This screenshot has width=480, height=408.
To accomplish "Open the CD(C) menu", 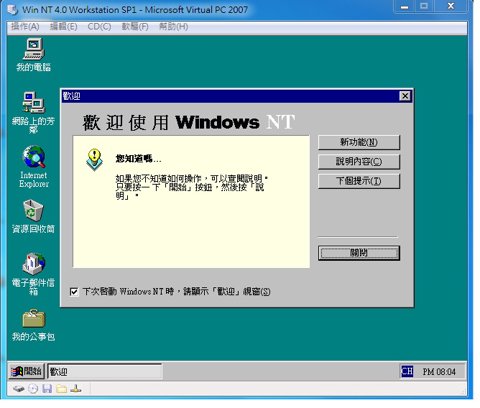I will [x=99, y=26].
